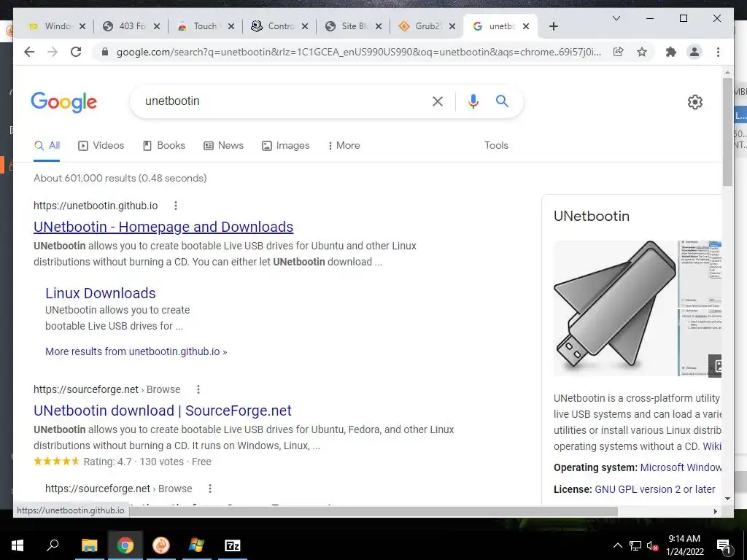The height and width of the screenshot is (560, 747).
Task: Open the muted volume tray icon
Action: coord(652,545)
